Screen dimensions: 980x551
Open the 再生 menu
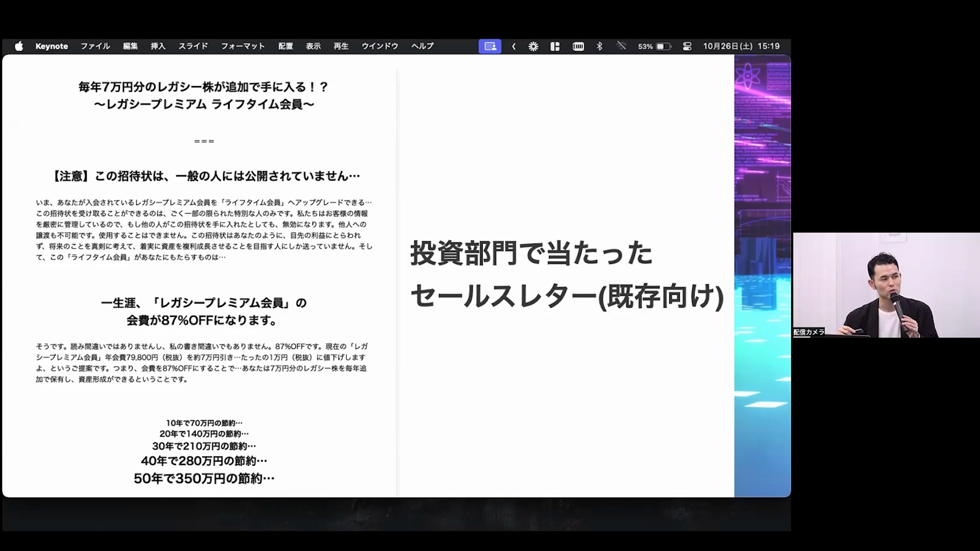pos(341,46)
